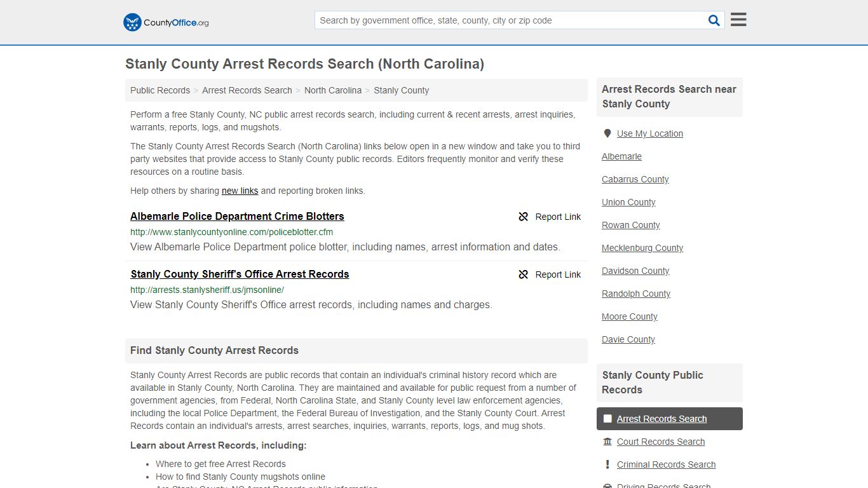Click 'Stanly County Public Records' sidebar heading

(x=653, y=383)
